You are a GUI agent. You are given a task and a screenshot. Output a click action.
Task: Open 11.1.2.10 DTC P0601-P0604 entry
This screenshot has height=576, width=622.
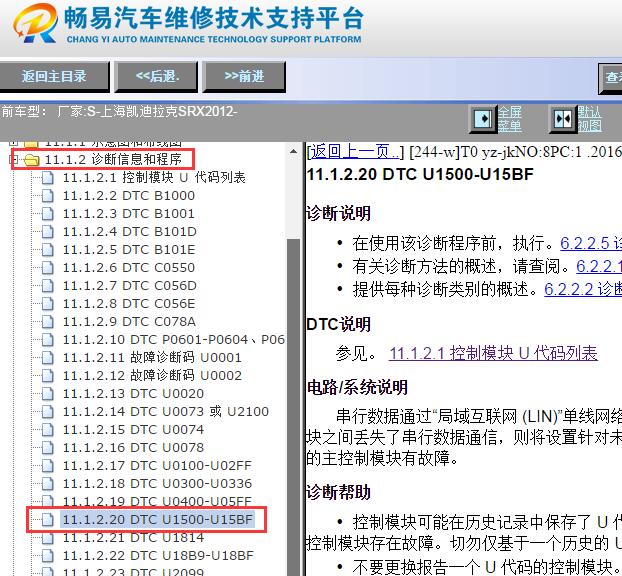(174, 340)
